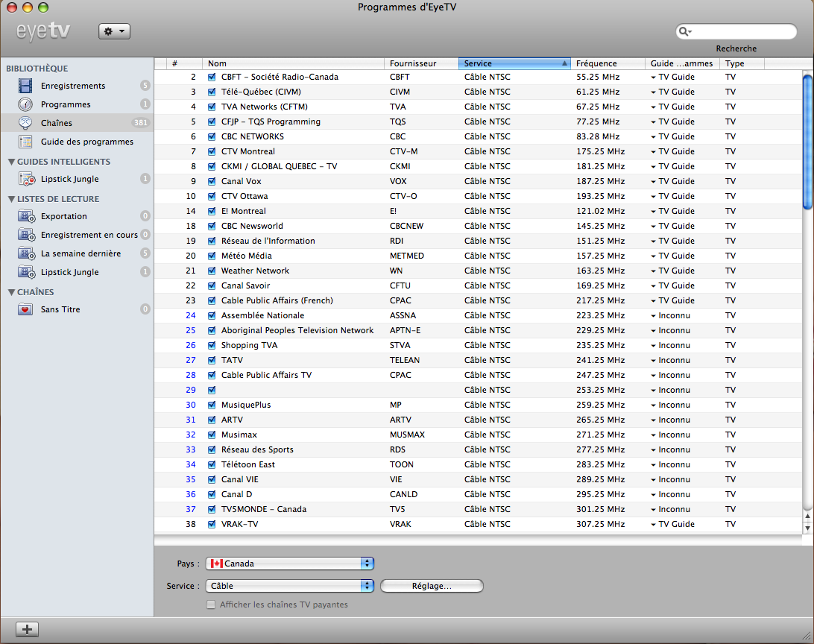Screen dimensions: 814x644
Task: Uncheck the Télé-Québec (CIVM) channel checkbox
Action: [x=211, y=92]
